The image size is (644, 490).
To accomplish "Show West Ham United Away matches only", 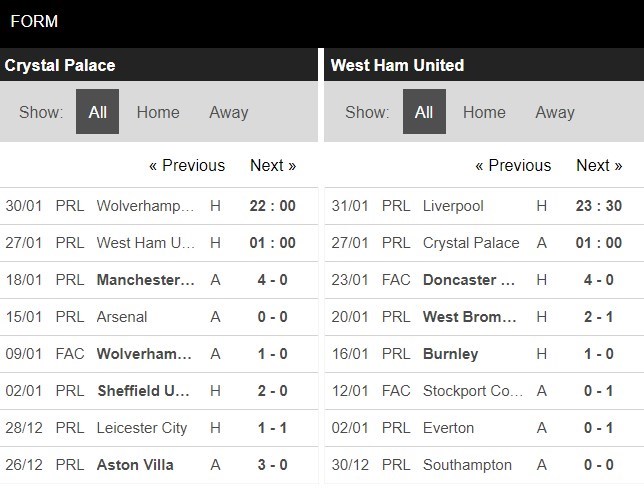I will (x=555, y=112).
